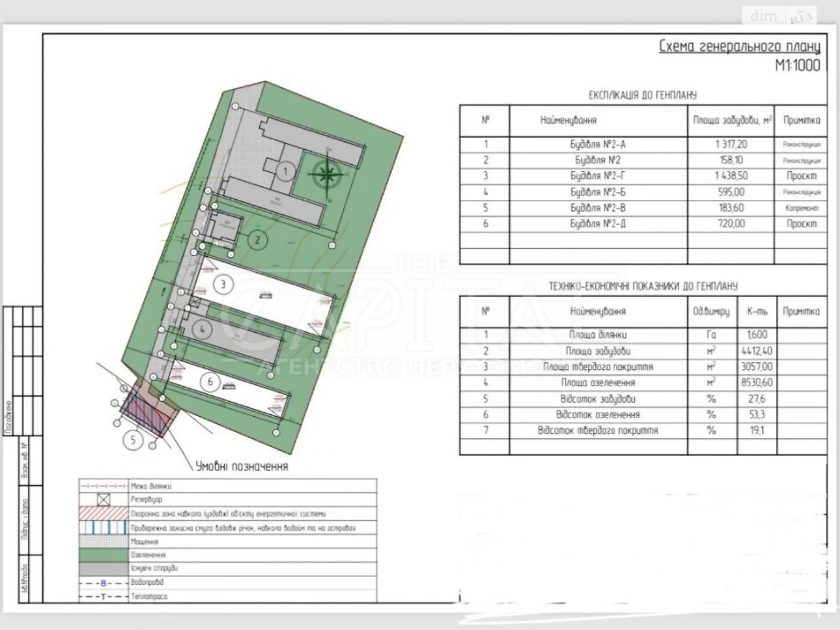Click the Проект note in Будівля №2-Д row
The image size is (840, 630).
pyautogui.click(x=802, y=224)
